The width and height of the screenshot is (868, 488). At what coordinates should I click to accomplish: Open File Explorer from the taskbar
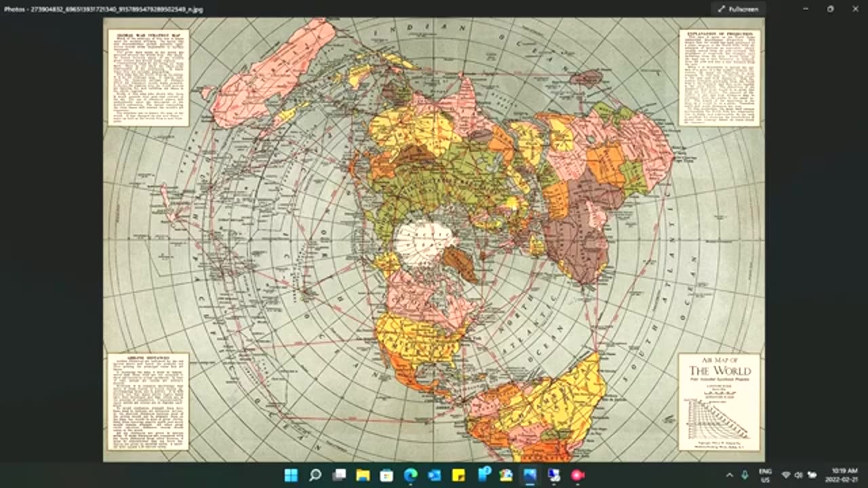click(363, 475)
